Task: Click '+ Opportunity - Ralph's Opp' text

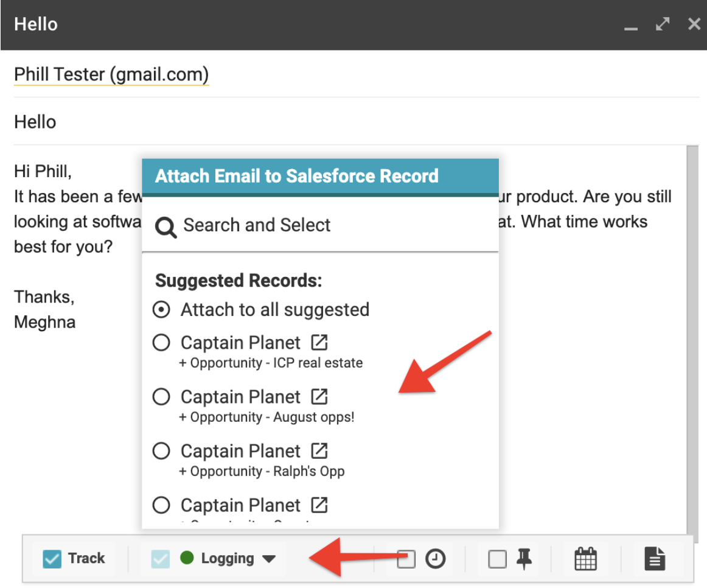Action: point(262,471)
